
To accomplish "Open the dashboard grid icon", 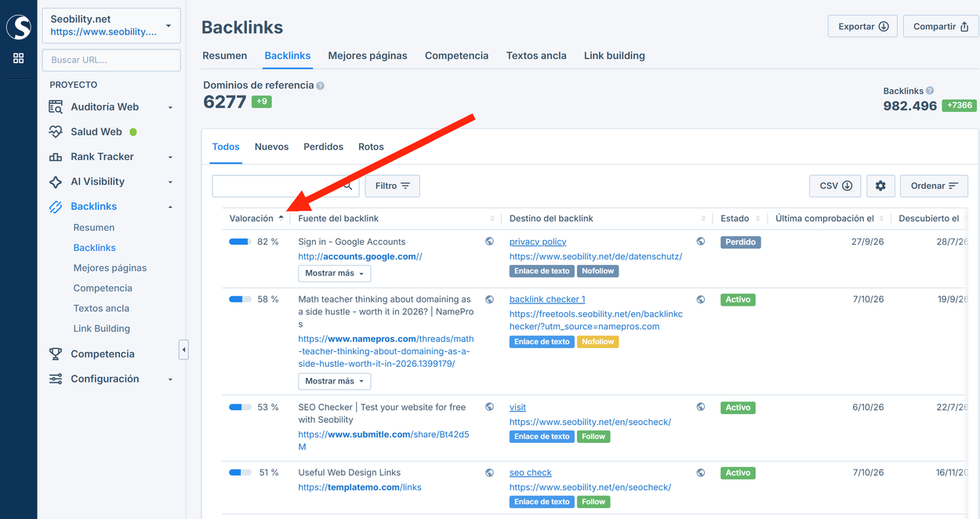I will [x=19, y=58].
